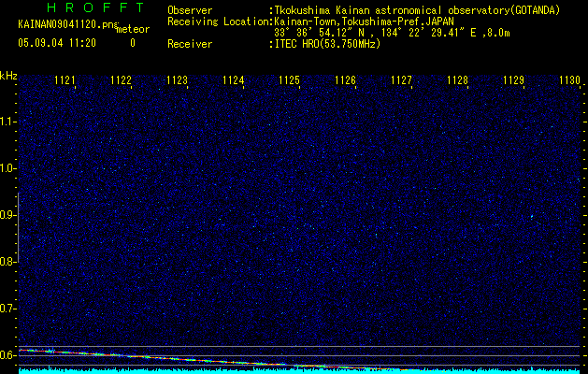Click the Receiving Location label
This screenshot has width=588, height=374.
218,22
